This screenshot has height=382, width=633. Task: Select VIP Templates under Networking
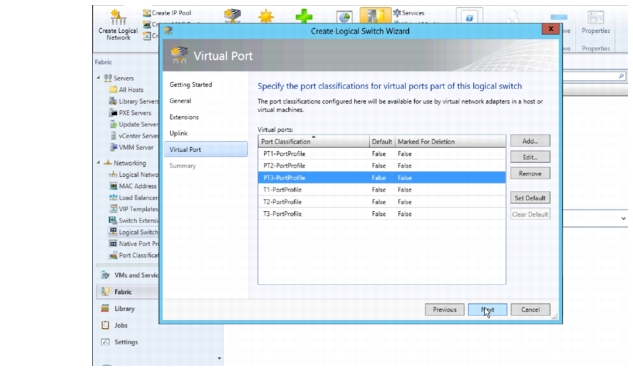(134, 209)
